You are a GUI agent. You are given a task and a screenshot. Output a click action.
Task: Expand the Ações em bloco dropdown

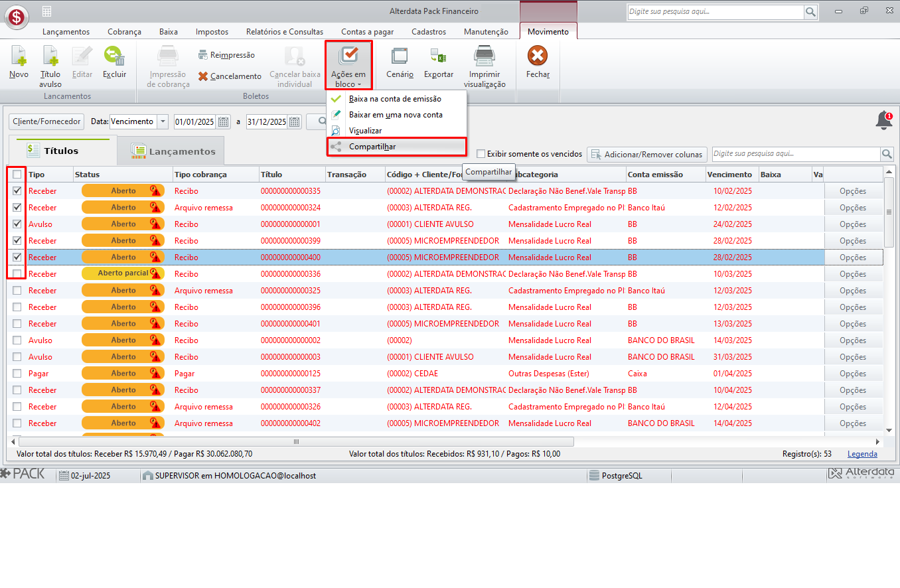[x=348, y=65]
